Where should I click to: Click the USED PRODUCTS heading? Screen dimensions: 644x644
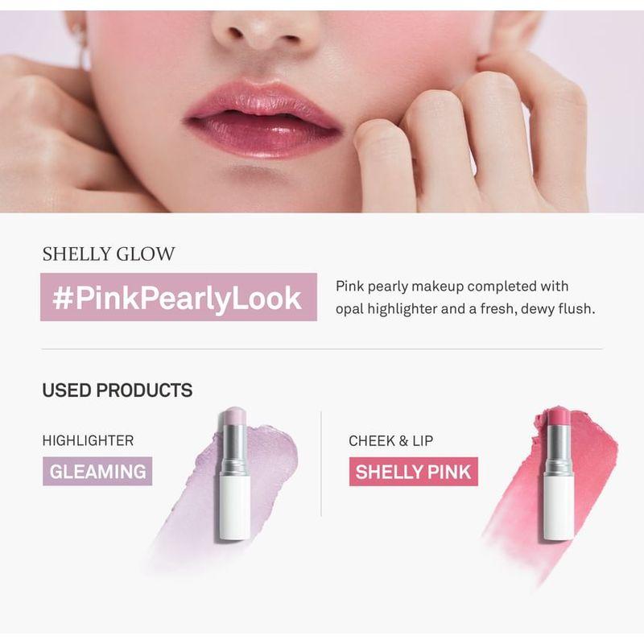coord(117,390)
